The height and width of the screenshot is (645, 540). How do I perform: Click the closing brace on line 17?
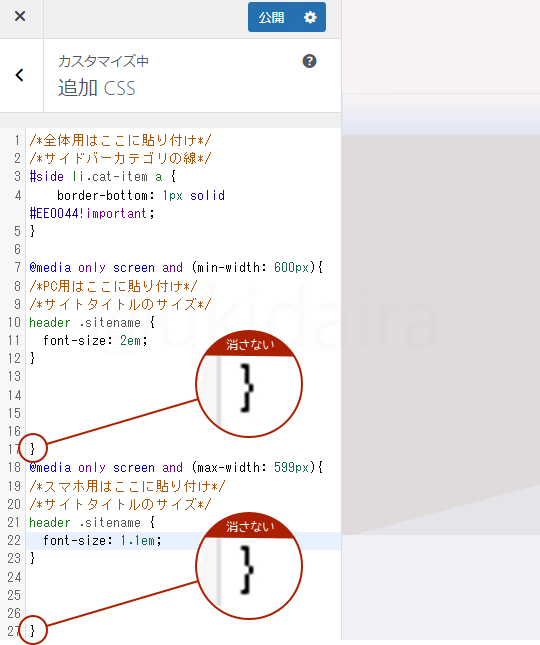click(32, 449)
